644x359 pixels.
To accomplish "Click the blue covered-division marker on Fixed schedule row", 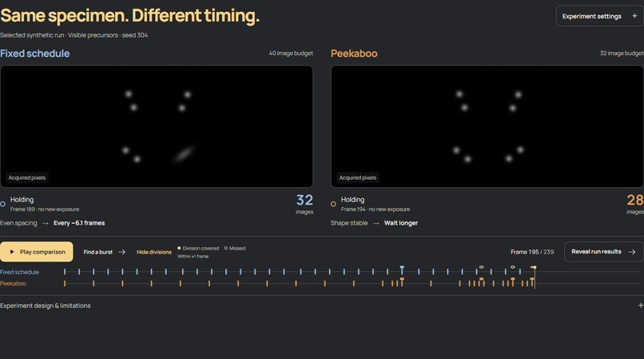I will coord(402,268).
